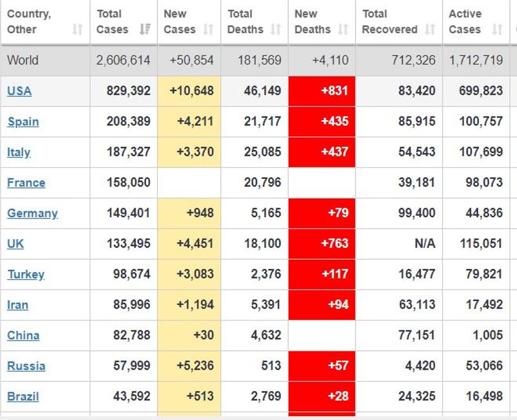Open the Brazil country link
517x420 pixels.
pos(23,396)
